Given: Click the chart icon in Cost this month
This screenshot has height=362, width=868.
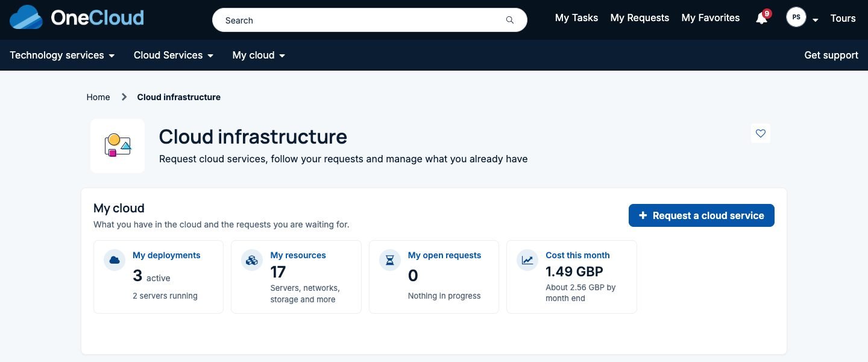Looking at the screenshot, I should point(527,260).
